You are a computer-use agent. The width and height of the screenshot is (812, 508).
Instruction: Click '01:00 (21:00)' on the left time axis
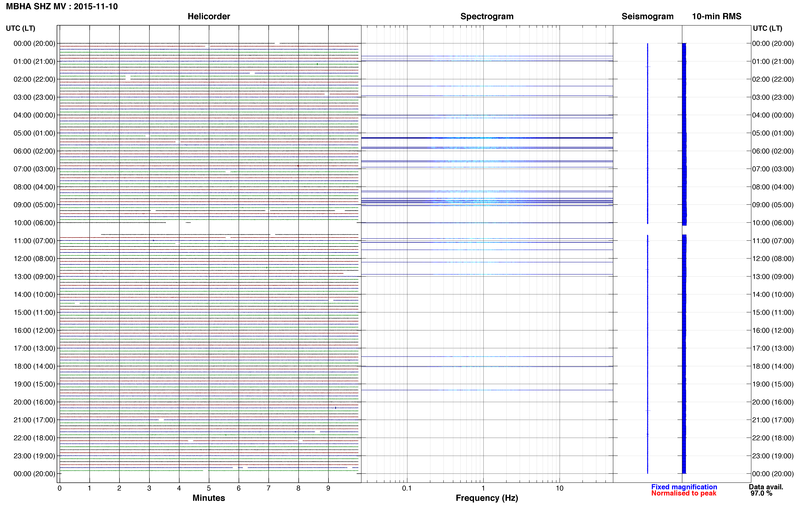34,62
